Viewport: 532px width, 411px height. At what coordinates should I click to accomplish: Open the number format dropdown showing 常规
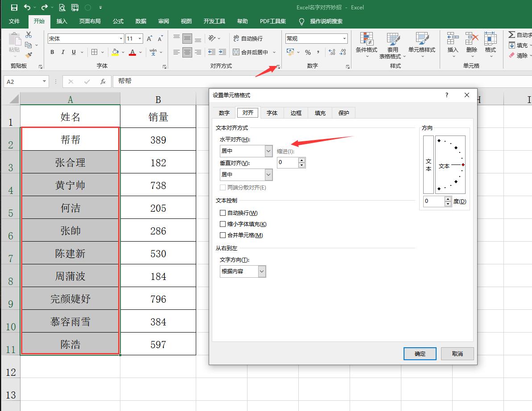(345, 39)
